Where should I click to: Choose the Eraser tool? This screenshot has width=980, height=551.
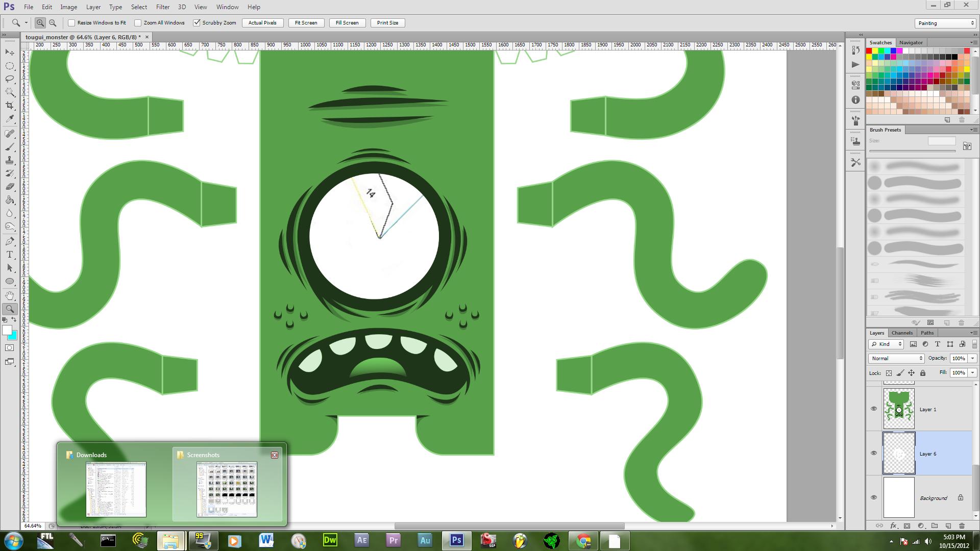(10, 187)
